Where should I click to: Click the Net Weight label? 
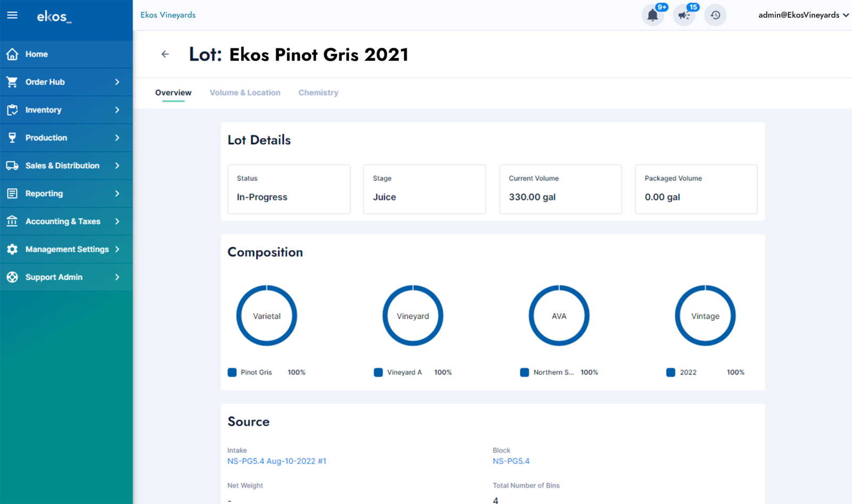[245, 485]
